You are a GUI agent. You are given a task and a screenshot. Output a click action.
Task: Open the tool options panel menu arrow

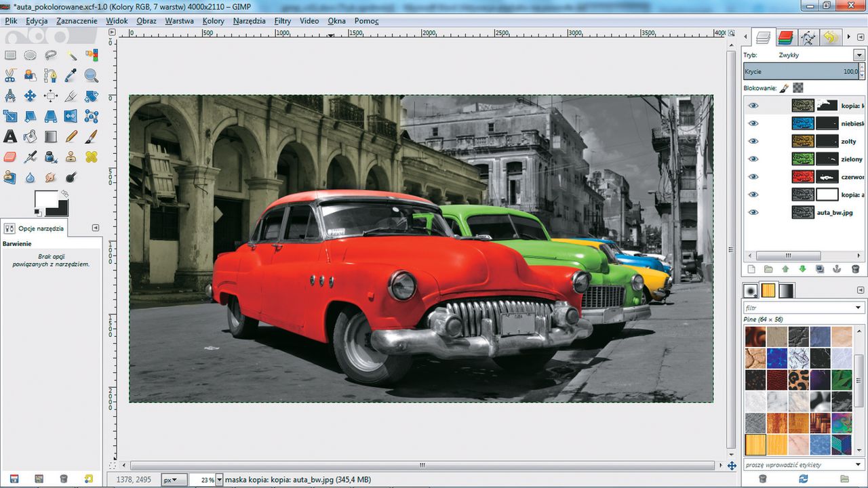tap(96, 228)
